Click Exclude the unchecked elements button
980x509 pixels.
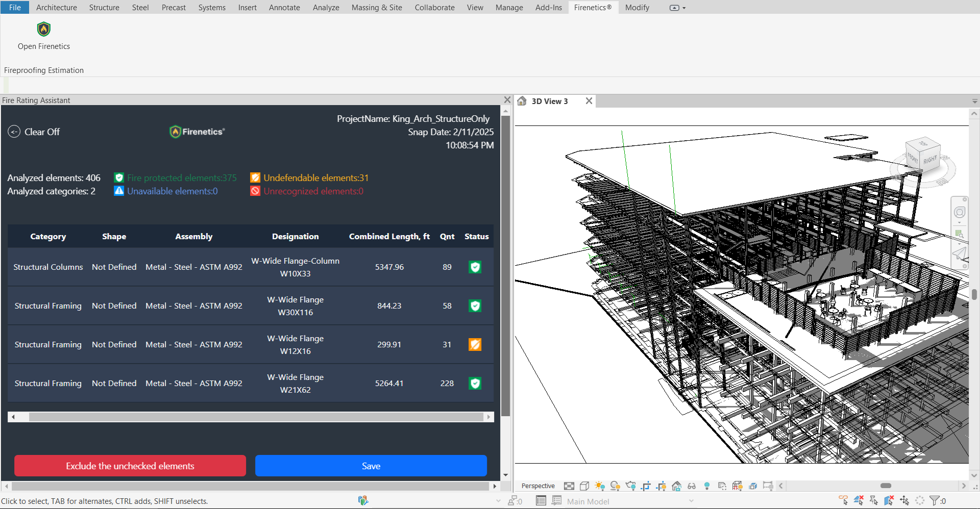point(130,466)
